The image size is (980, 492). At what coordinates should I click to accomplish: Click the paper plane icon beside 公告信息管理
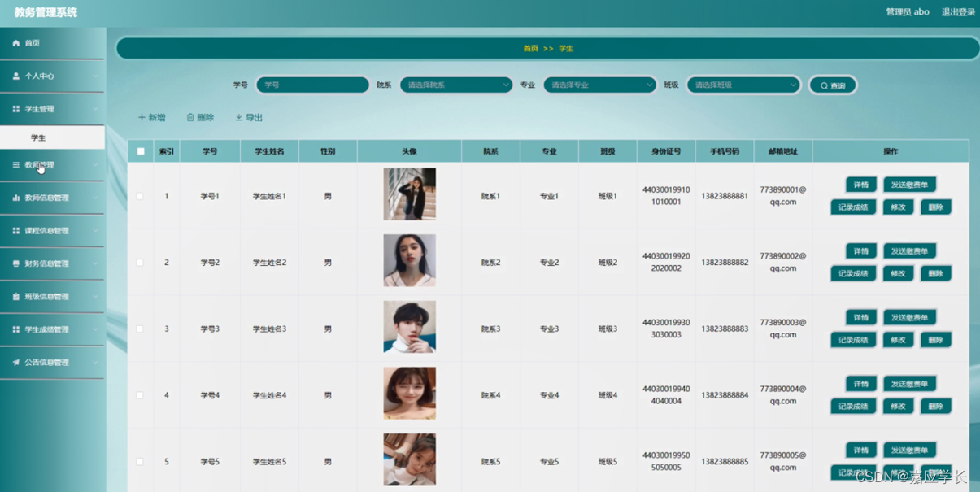(15, 363)
